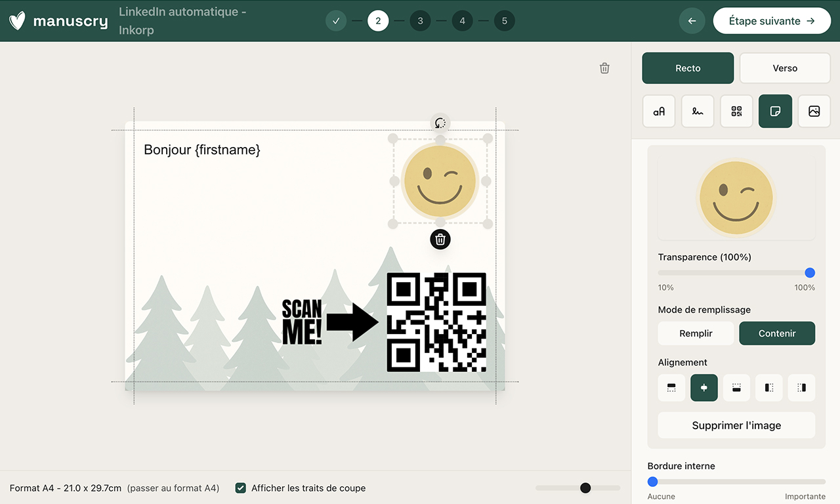
Task: Click the manuscry heart logo
Action: (x=18, y=20)
